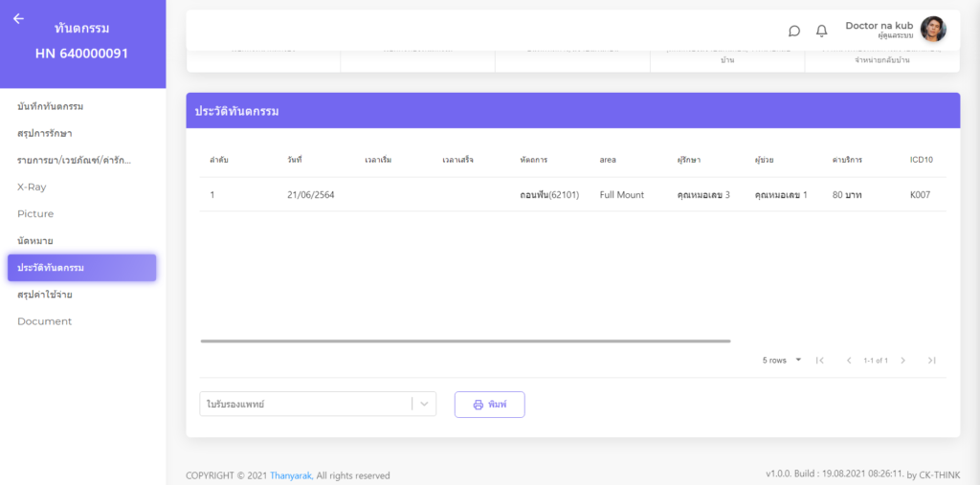Open the Document sidebar item

point(44,321)
